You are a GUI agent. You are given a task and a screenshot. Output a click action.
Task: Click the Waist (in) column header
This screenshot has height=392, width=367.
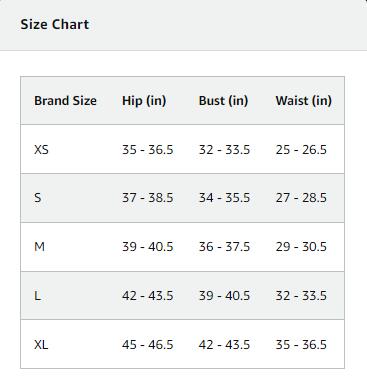[304, 101]
